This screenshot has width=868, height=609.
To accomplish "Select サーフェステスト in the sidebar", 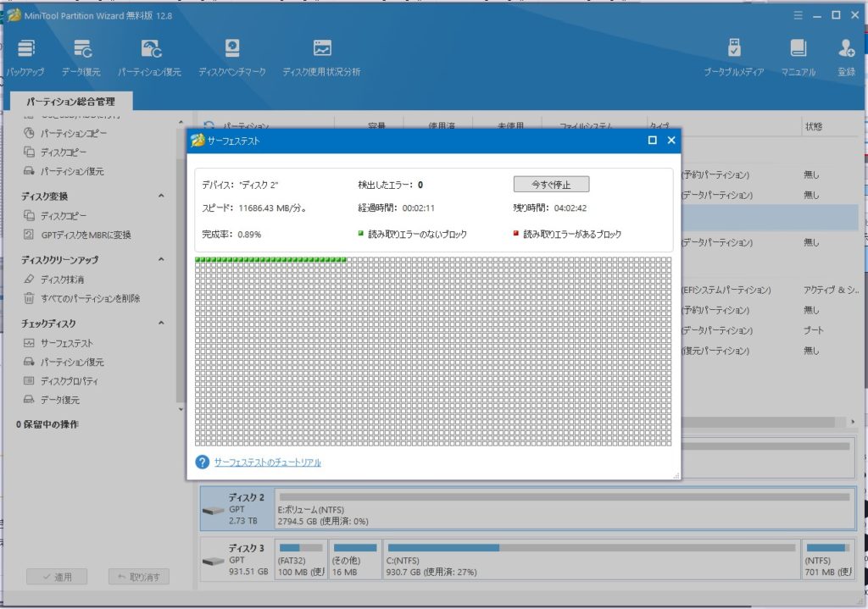I will [66, 343].
